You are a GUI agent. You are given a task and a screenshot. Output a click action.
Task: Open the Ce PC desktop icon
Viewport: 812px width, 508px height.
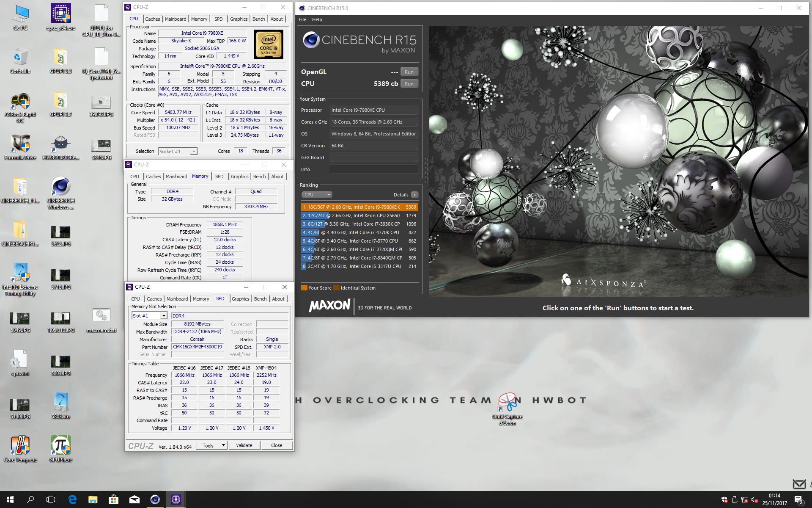pos(20,17)
